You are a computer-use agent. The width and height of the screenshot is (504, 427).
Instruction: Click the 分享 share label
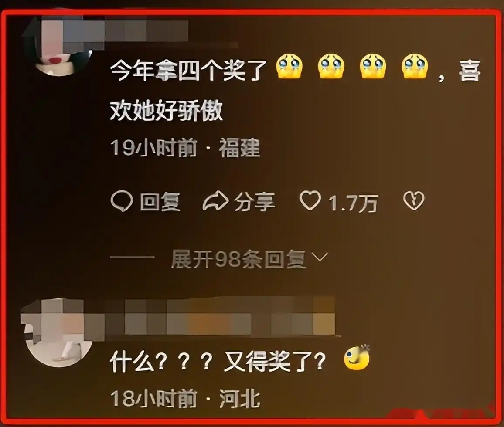click(254, 202)
